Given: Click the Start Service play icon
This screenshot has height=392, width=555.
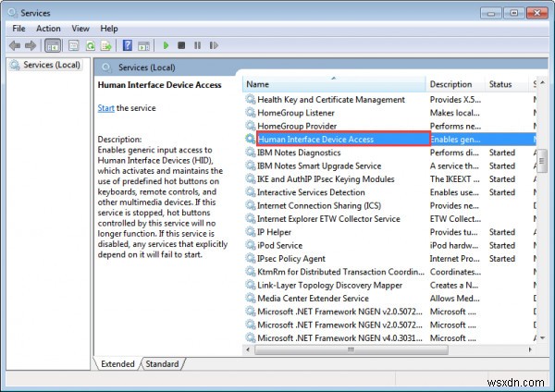Looking at the screenshot, I should pyautogui.click(x=166, y=45).
